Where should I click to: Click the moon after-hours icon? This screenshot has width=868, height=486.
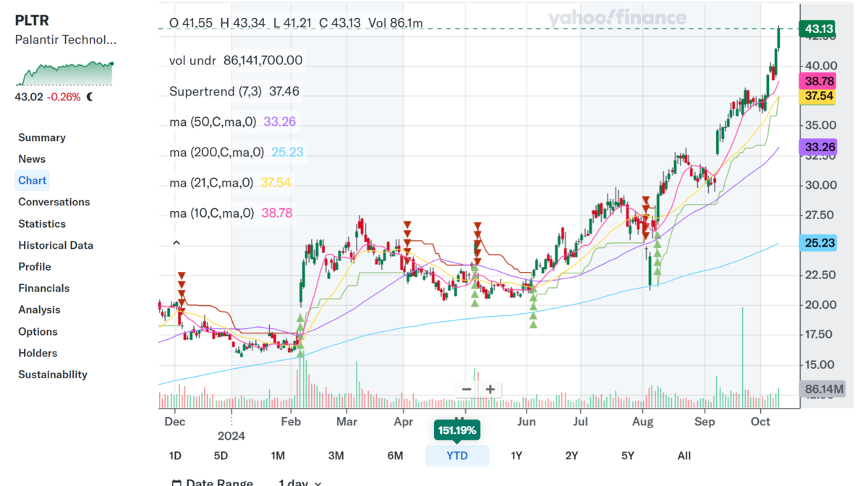click(x=90, y=97)
